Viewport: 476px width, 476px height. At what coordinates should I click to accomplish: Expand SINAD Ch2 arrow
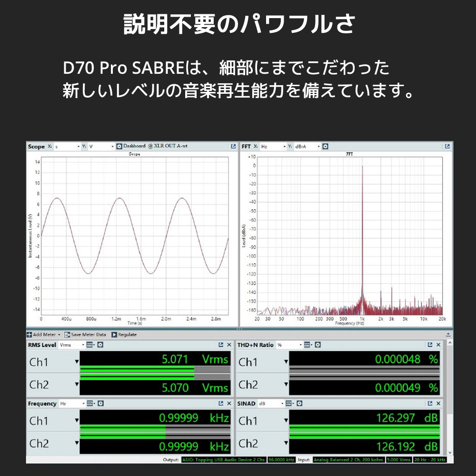coord(286,443)
